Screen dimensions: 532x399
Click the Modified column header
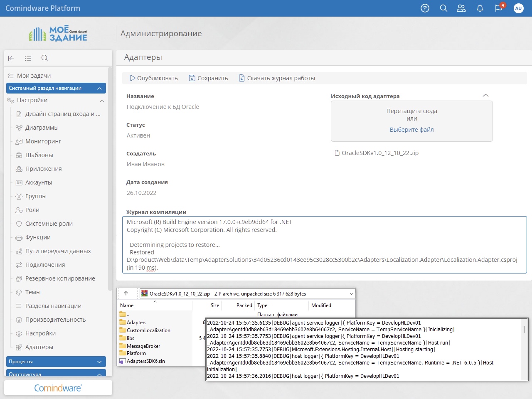(x=321, y=305)
